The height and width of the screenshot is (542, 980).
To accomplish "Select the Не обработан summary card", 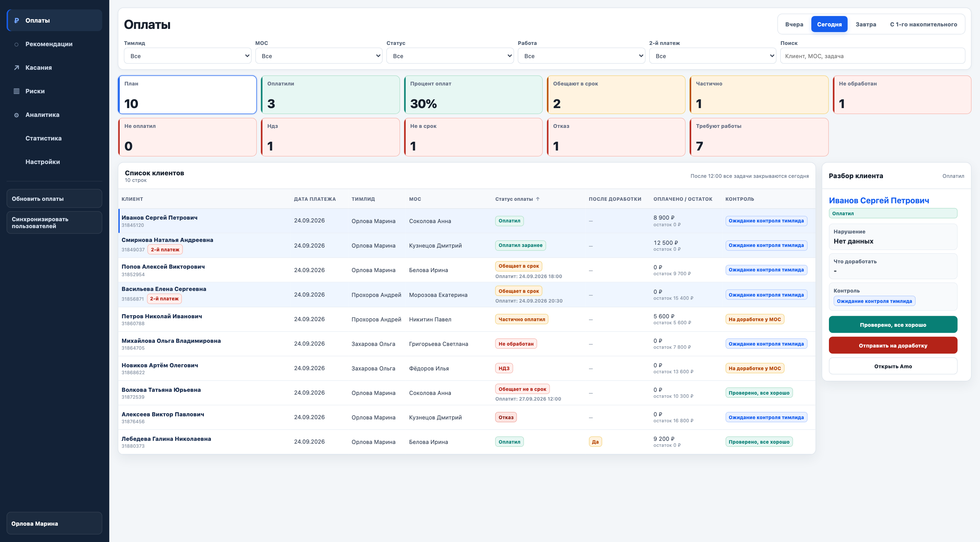I will [902, 95].
